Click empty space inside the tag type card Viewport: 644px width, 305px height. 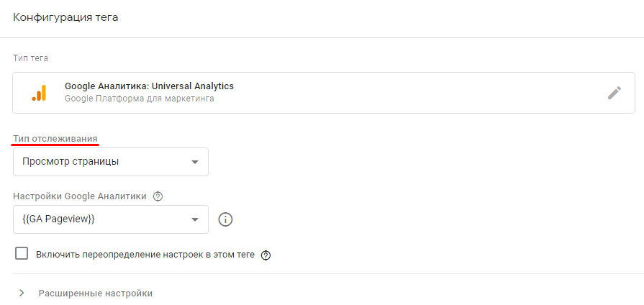pos(417,93)
